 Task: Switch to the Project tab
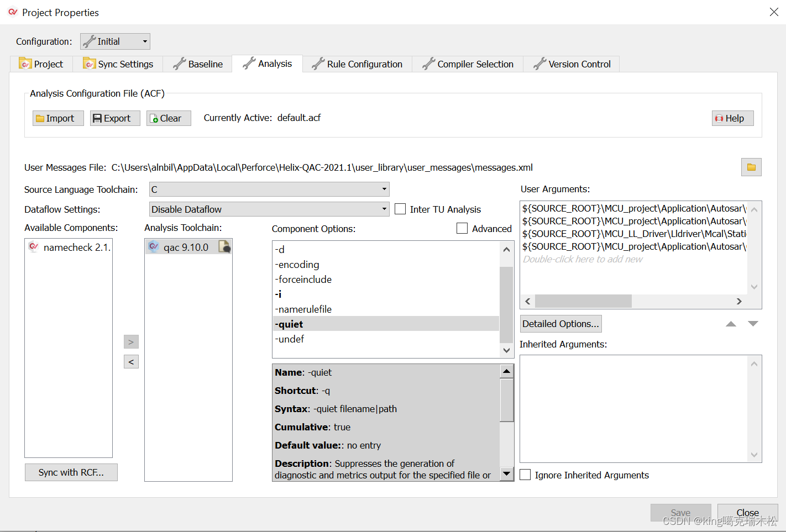(41, 64)
